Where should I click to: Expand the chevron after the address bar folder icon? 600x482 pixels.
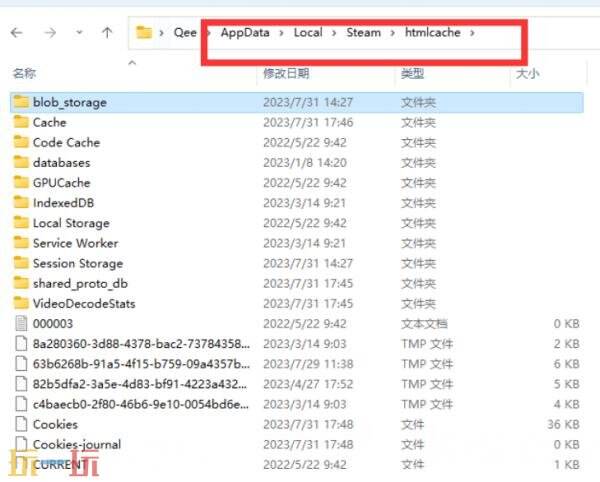161,33
